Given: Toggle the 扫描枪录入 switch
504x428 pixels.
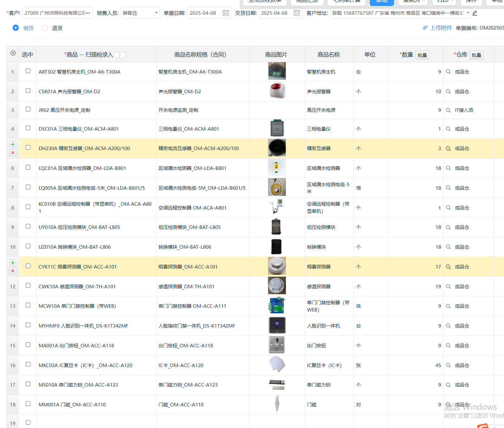Looking at the screenshot, I should click(120, 55).
